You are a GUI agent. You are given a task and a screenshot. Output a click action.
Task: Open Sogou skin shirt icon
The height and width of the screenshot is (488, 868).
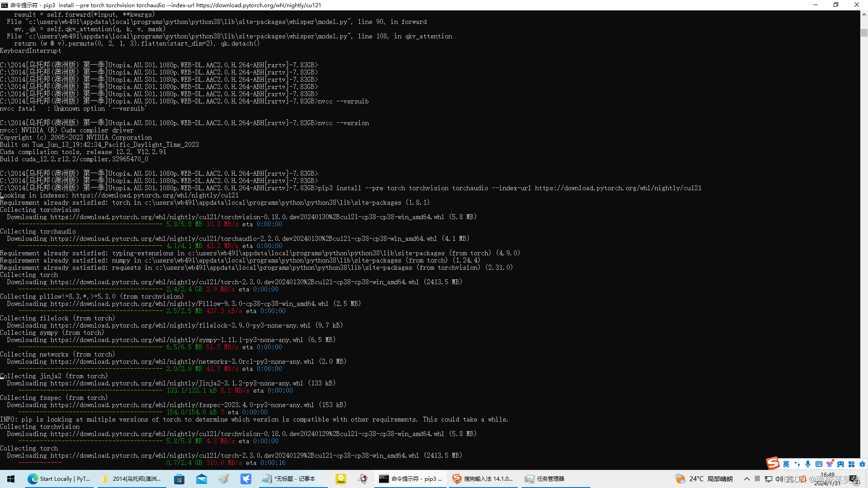[x=830, y=464]
